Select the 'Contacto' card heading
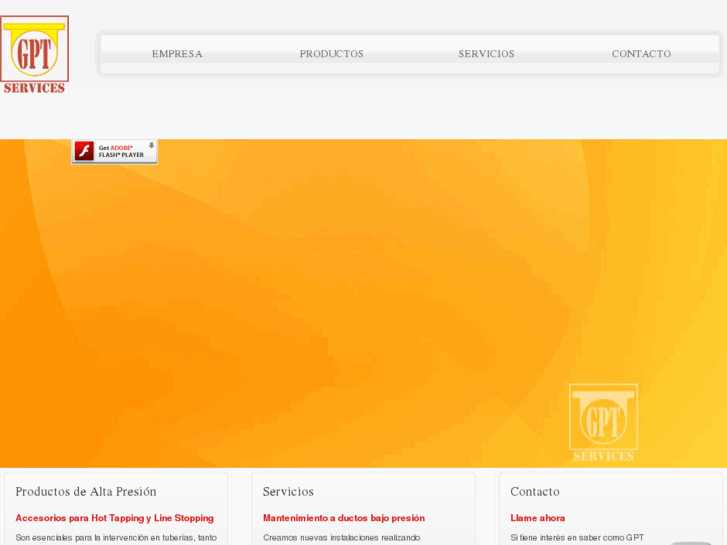The width and height of the screenshot is (727, 545). tap(535, 492)
